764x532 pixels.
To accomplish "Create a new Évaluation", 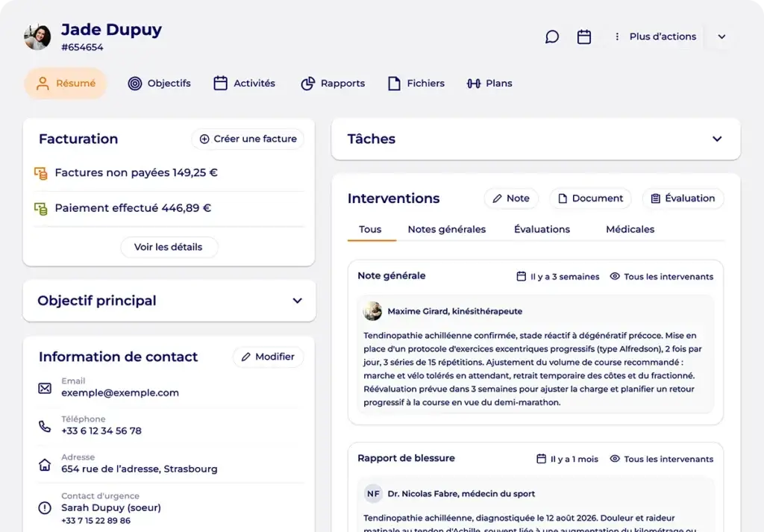I will 683,198.
